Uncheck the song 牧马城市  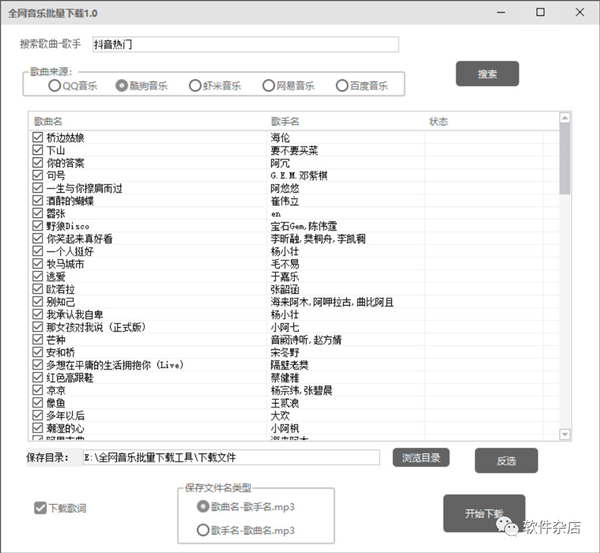coord(38,263)
